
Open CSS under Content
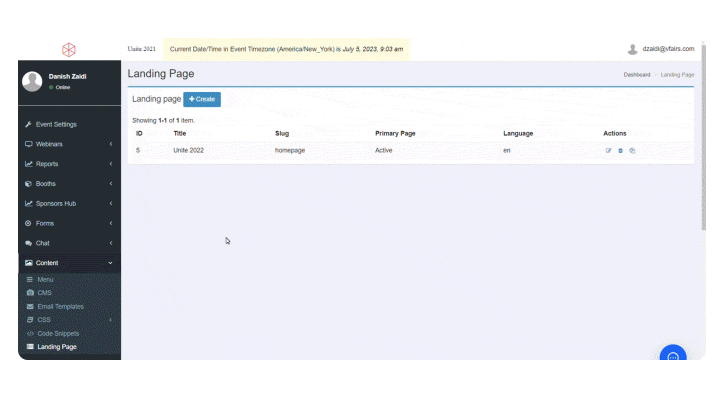pyautogui.click(x=69, y=319)
